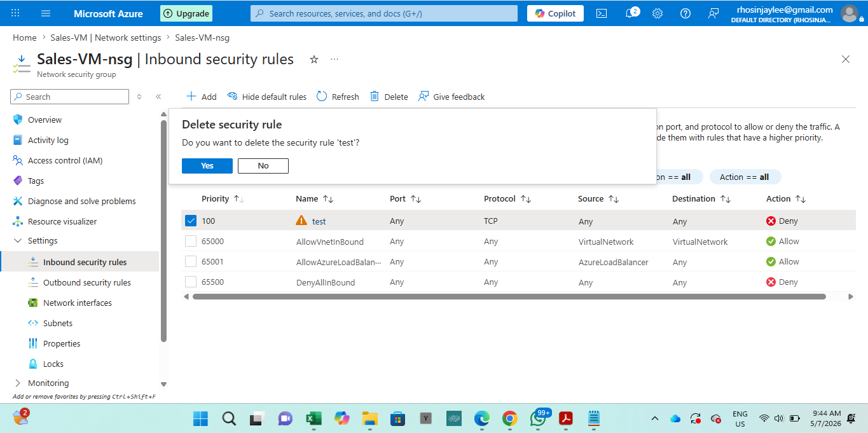
Task: Click the sidebar Search box
Action: point(70,97)
